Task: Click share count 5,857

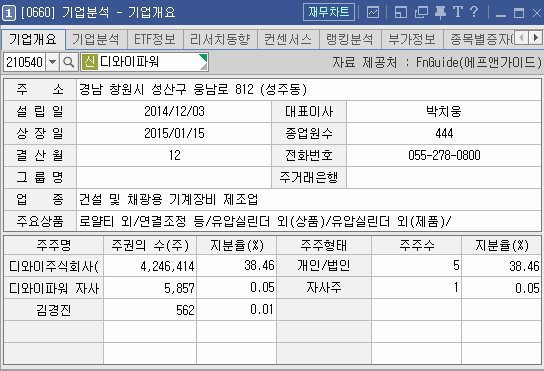Action: pyautogui.click(x=179, y=288)
